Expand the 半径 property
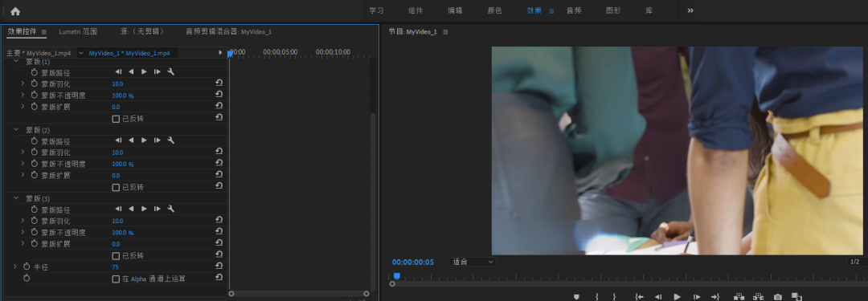Image resolution: width=868 pixels, height=301 pixels. [x=15, y=266]
